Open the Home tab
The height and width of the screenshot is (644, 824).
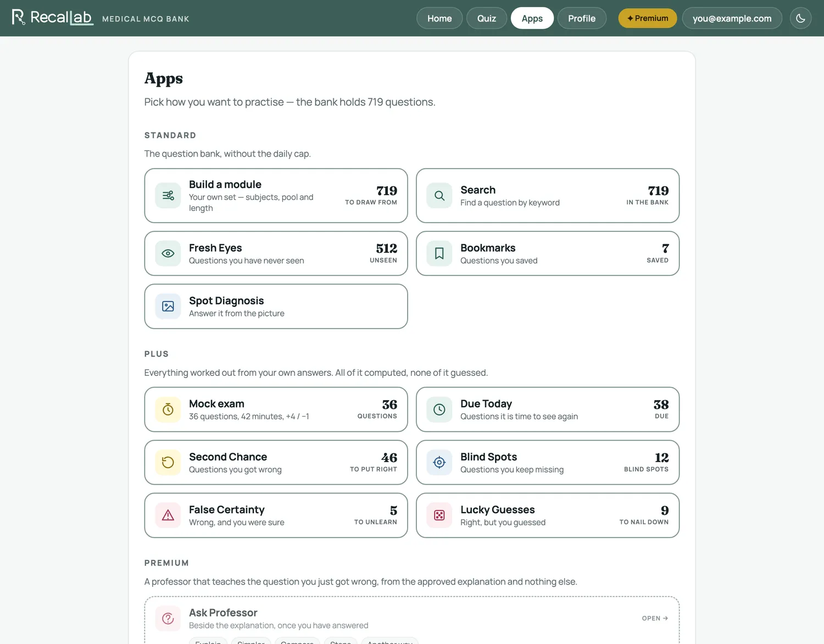[439, 18]
